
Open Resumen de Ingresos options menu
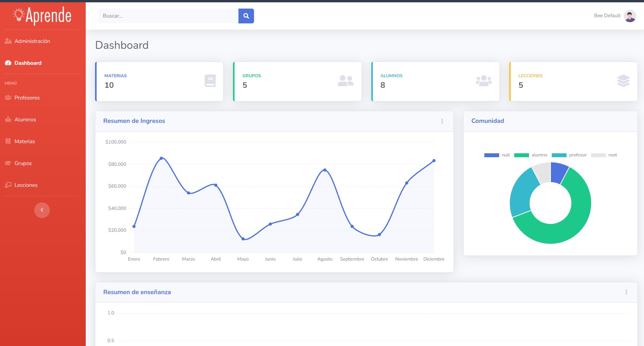[x=442, y=121]
